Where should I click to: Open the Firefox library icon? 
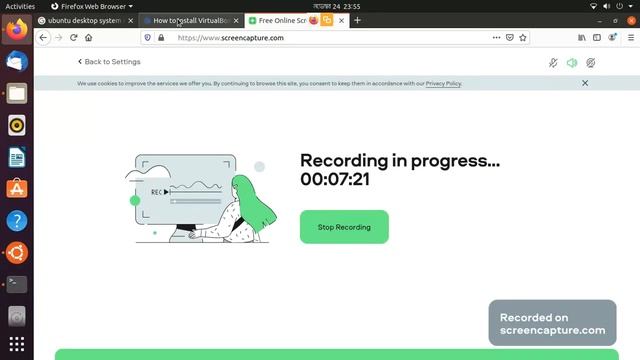pyautogui.click(x=582, y=38)
